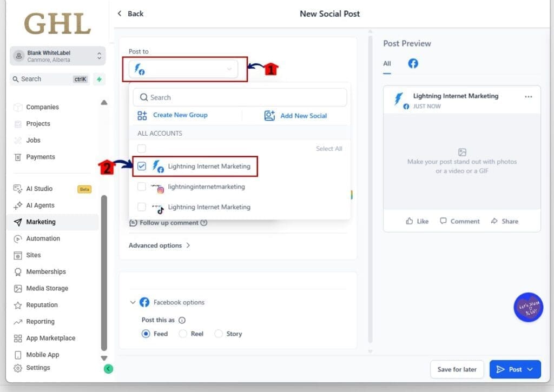Viewport: 554px width, 392px height.
Task: Click the Post this as info icon
Action: coord(182,320)
